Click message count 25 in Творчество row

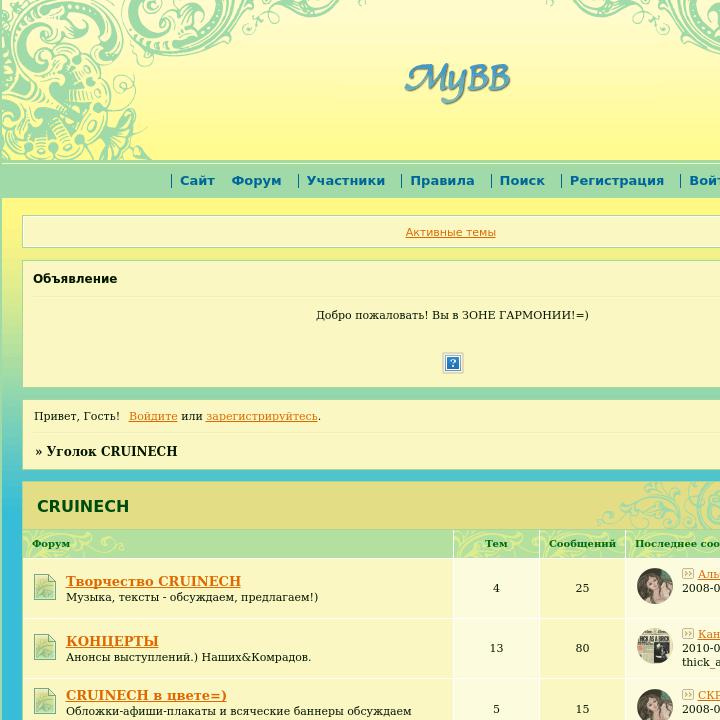pos(582,588)
